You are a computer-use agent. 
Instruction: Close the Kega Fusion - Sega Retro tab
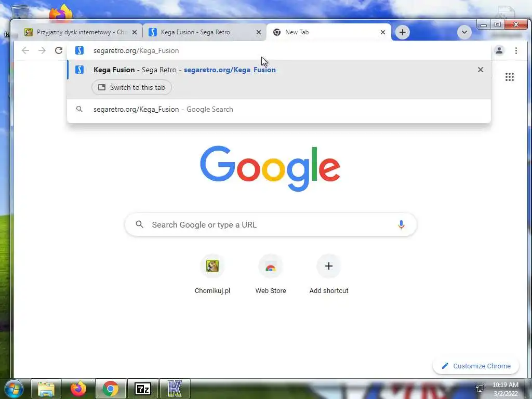coord(259,32)
